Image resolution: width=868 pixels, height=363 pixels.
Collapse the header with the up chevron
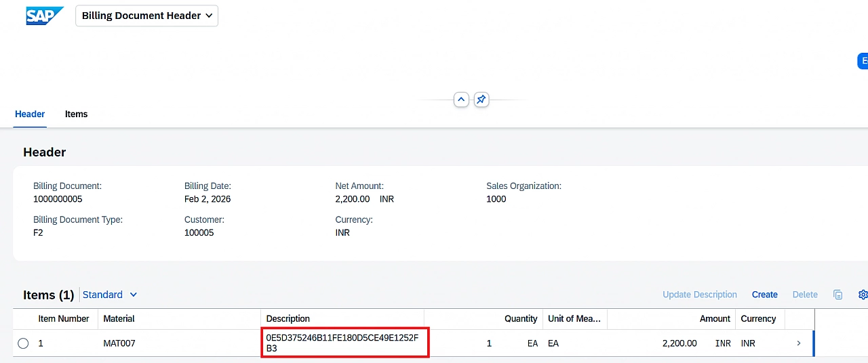[461, 100]
